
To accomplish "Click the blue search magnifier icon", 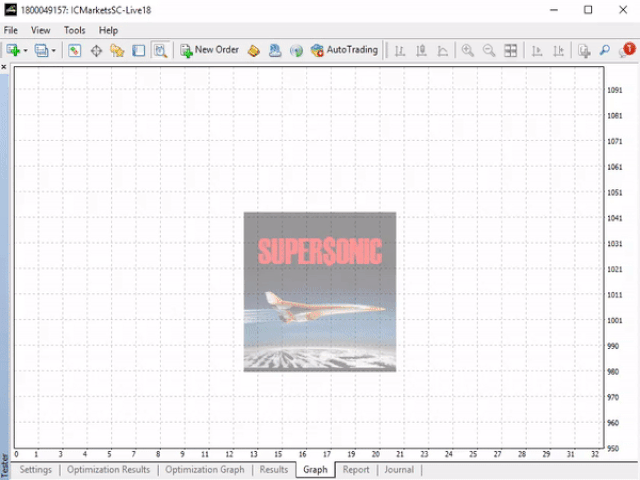I will (x=605, y=50).
